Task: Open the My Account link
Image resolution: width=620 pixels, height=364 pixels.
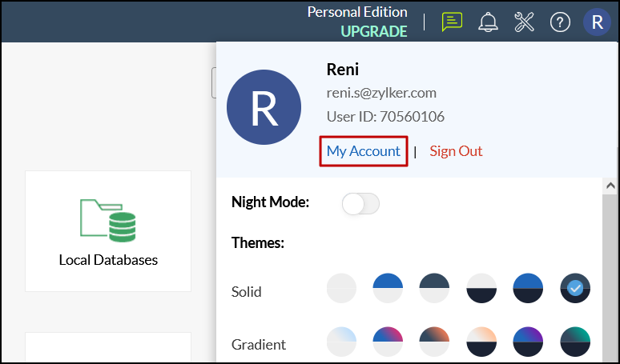Action: pos(364,151)
